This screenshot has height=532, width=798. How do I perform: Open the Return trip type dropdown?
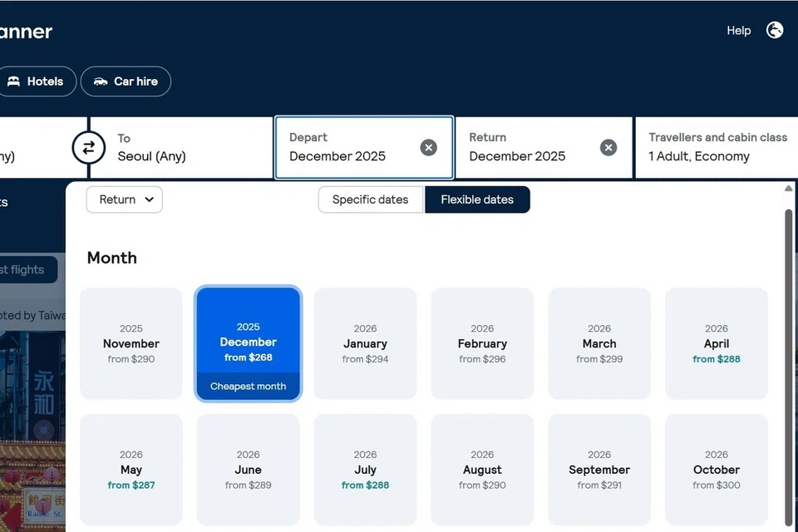click(124, 199)
